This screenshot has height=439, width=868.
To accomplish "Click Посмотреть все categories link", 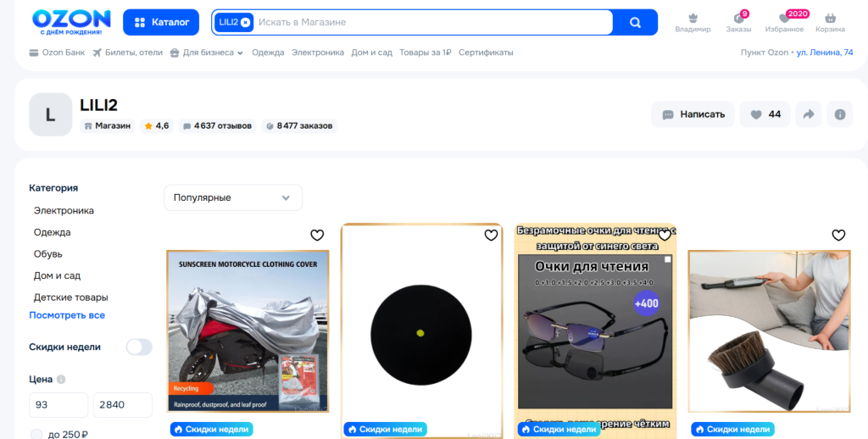I will [67, 315].
